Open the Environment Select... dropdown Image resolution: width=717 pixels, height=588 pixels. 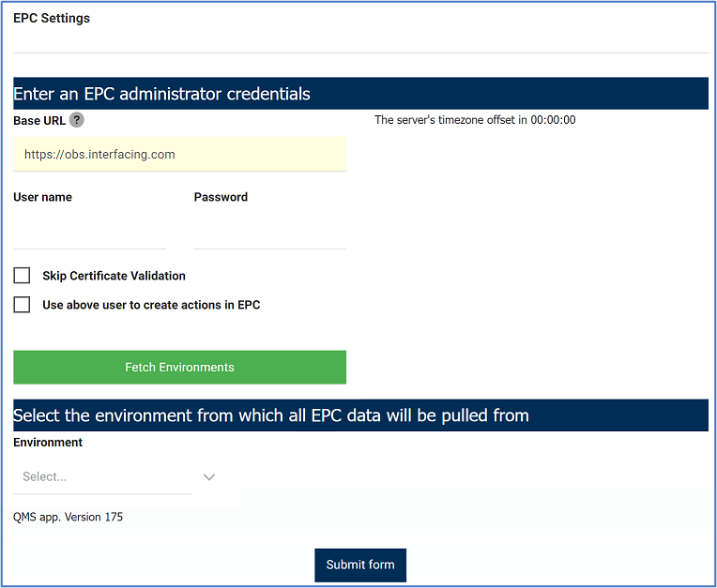pos(103,476)
